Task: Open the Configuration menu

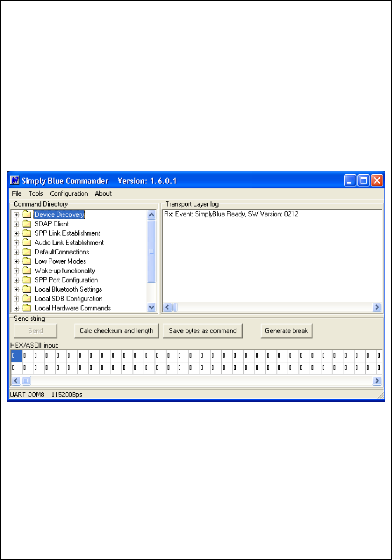Action: click(69, 193)
